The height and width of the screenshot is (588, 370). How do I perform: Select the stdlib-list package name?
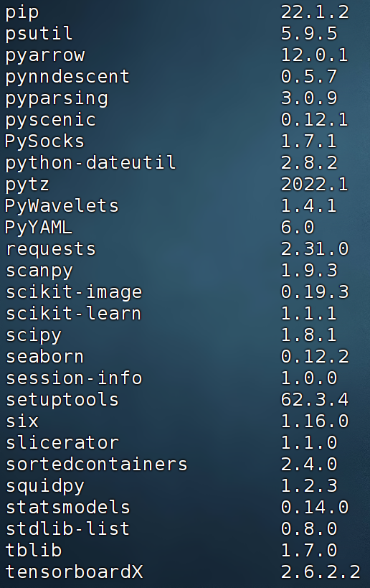pyautogui.click(x=68, y=528)
